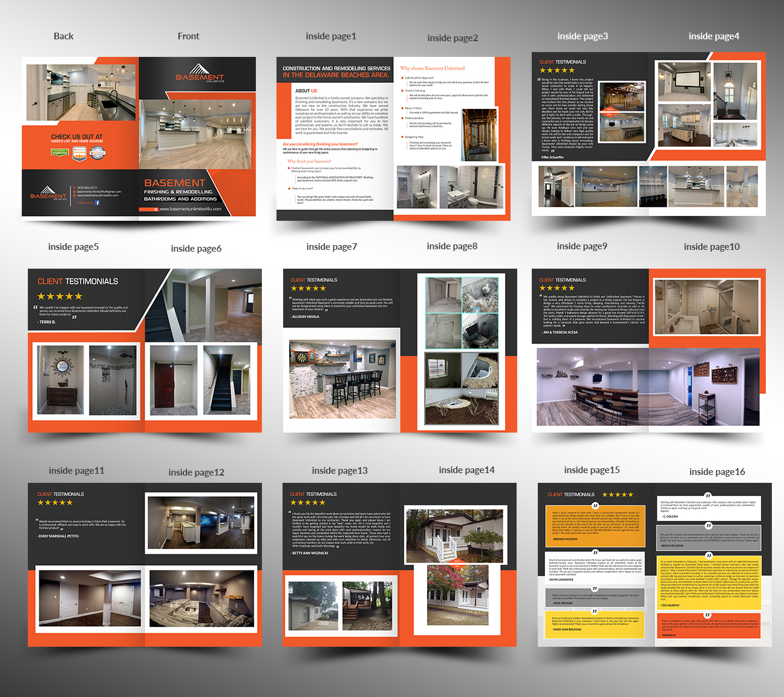The height and width of the screenshot is (697, 784).
Task: Click the "inside page9" label
Action: click(x=582, y=246)
